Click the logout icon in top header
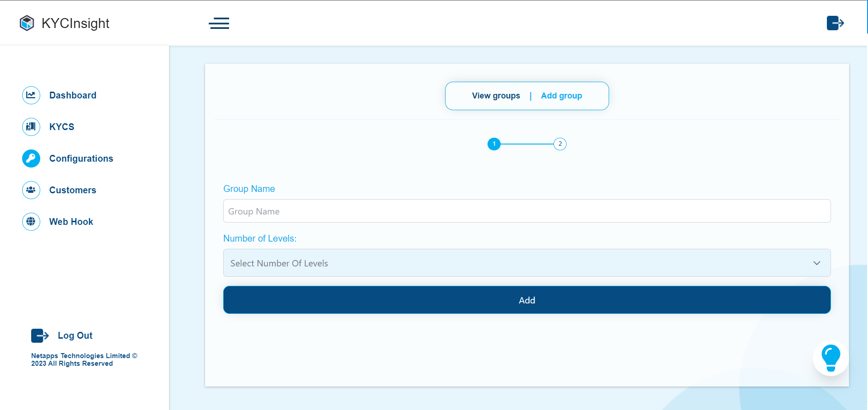Viewport: 868px width, 410px height. coord(835,23)
